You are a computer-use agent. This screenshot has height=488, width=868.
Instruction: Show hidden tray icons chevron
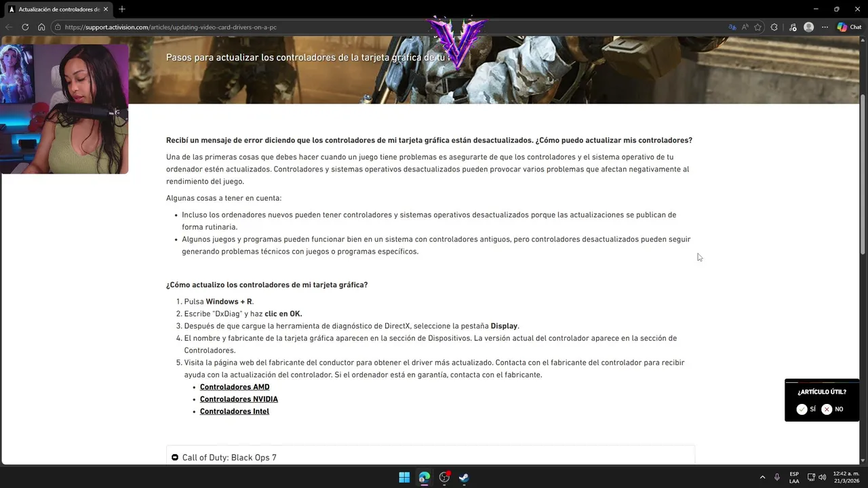click(x=762, y=477)
